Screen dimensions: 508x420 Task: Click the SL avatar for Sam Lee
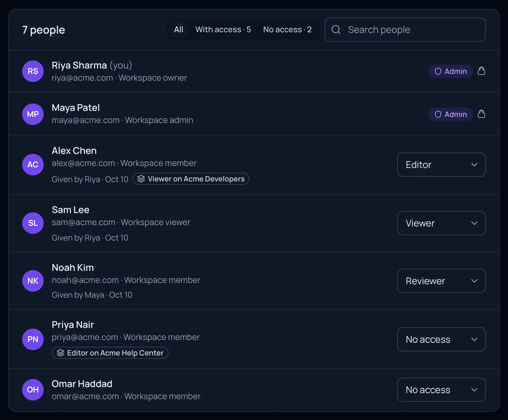tap(33, 223)
